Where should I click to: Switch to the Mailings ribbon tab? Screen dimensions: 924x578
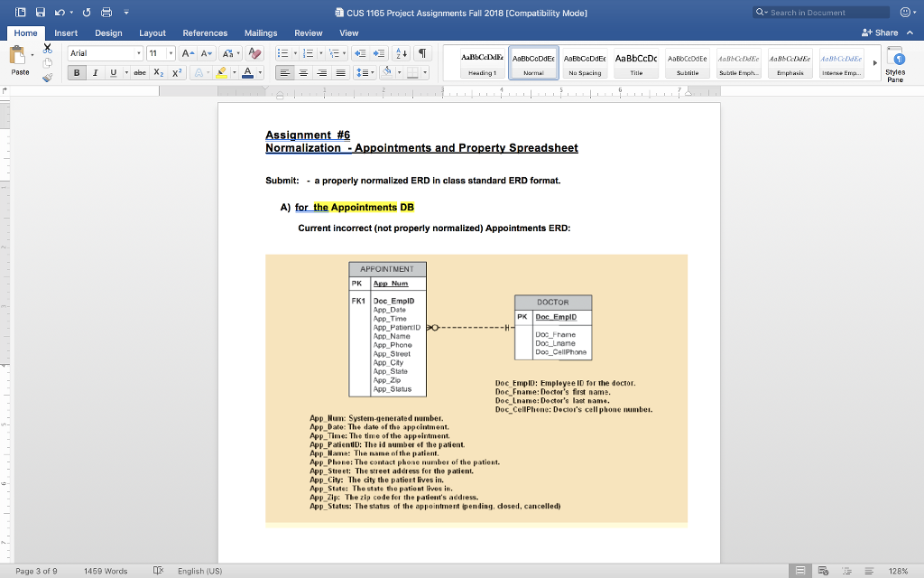coord(261,32)
